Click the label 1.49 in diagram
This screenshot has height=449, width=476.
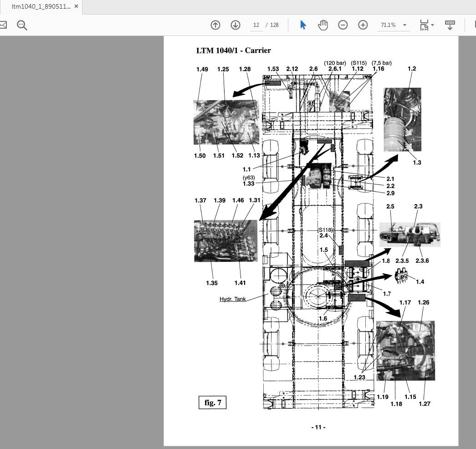pos(202,69)
